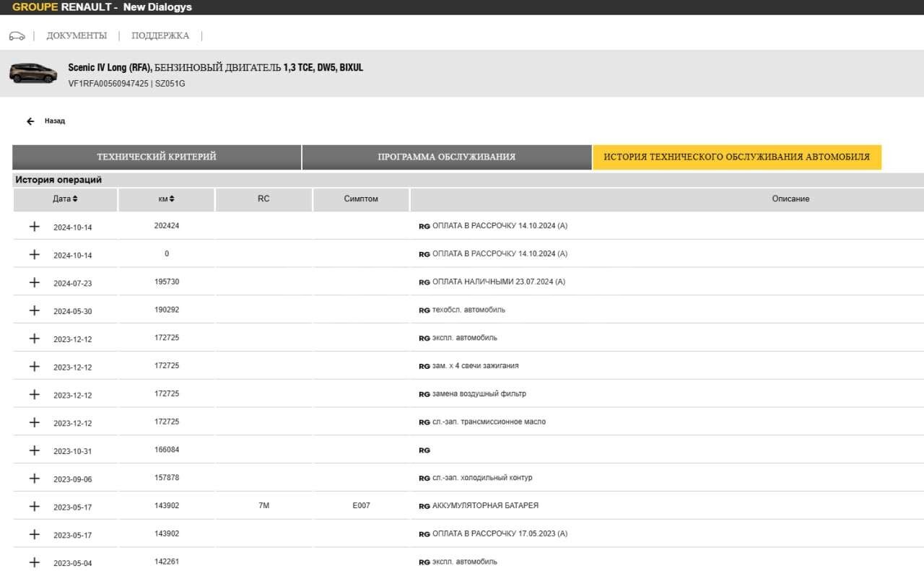This screenshot has width=924, height=571.
Task: Expand the АККУМУЛЯТОРНАЯ БАТАРЕЯ row
Action: point(34,506)
